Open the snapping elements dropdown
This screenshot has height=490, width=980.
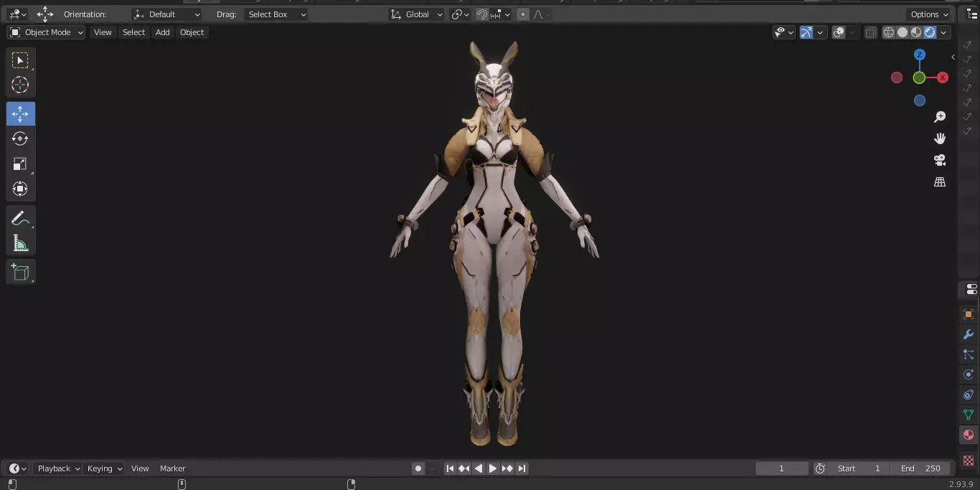[x=501, y=14]
